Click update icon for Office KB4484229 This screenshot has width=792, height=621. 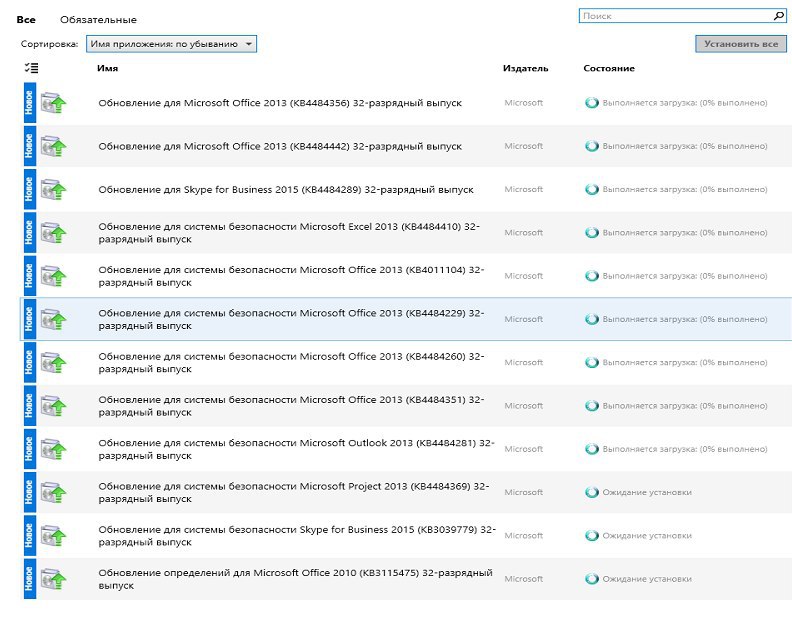pos(54,319)
